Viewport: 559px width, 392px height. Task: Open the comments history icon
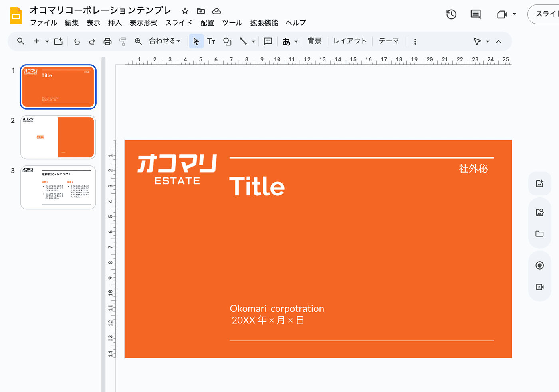click(x=475, y=14)
